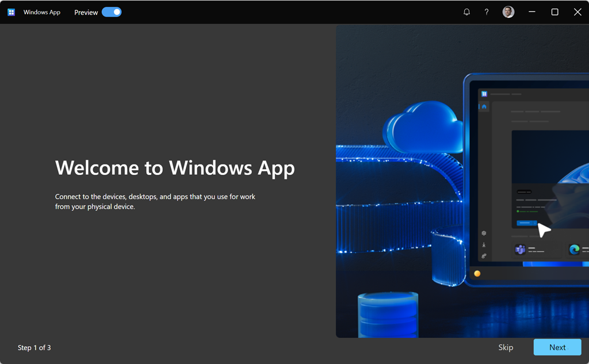
Task: Click the "Welcome to Windows App" heading
Action: tap(175, 168)
